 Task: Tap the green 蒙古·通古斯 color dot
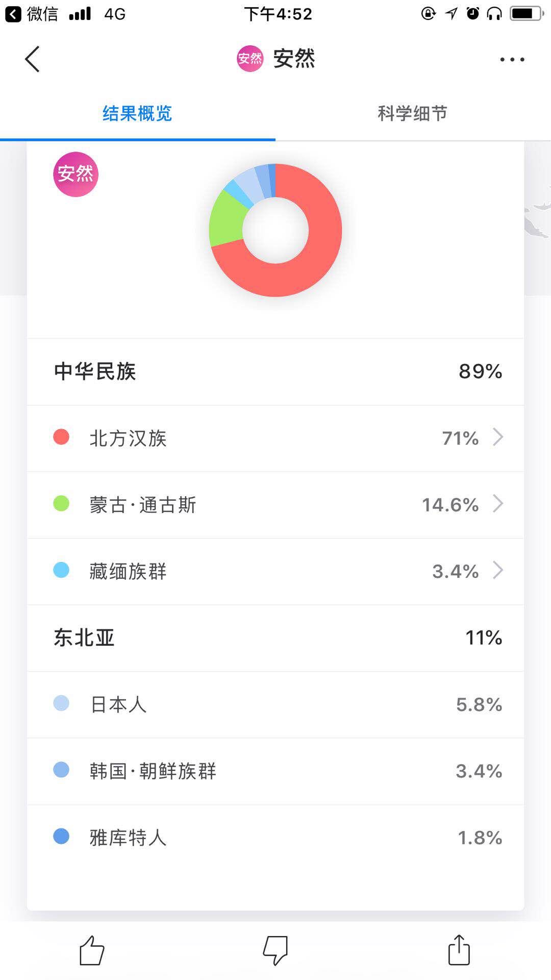coord(61,504)
